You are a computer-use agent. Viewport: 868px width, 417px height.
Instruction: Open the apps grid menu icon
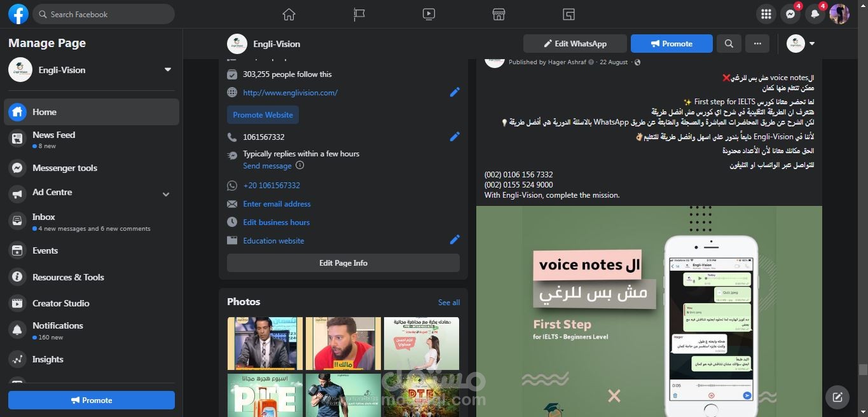766,14
